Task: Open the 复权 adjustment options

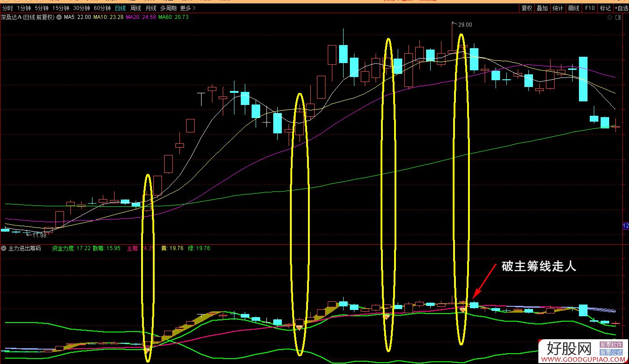Action: 527,8
